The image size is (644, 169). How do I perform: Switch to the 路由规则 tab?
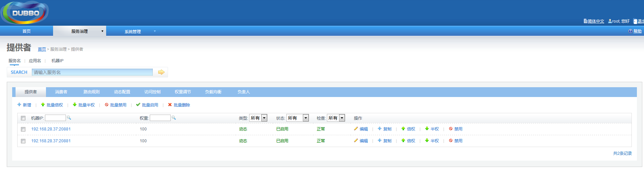coord(92,92)
